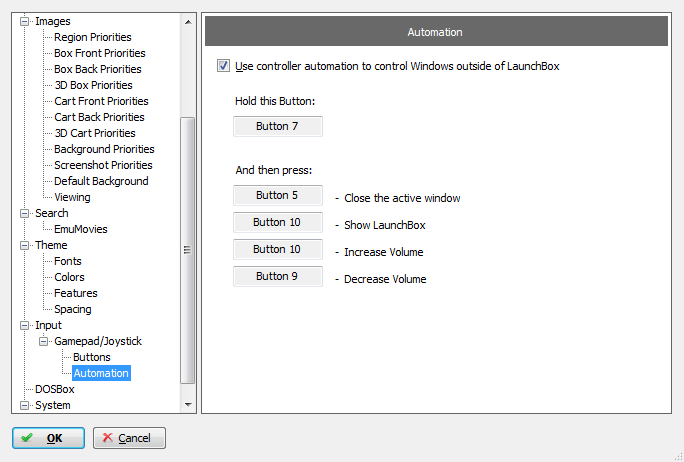Select Gamepad/Joystick in the tree

[98, 341]
